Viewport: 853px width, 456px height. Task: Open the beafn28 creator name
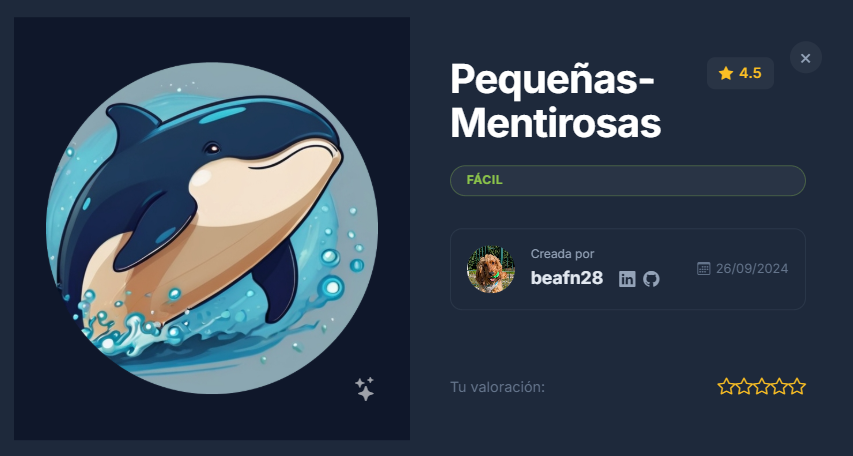tap(566, 278)
